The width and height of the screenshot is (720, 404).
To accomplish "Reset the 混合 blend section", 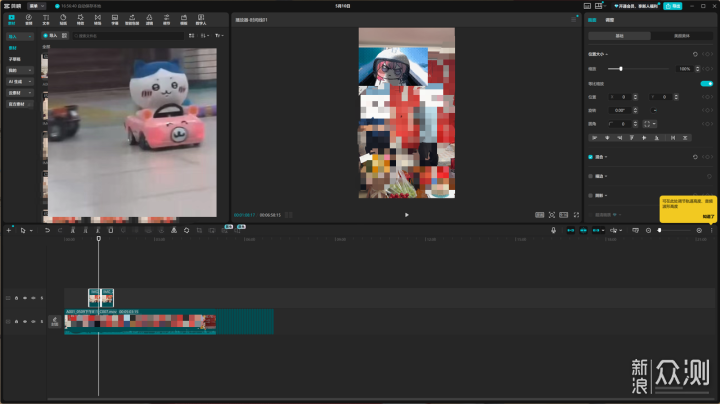I will click(x=695, y=157).
